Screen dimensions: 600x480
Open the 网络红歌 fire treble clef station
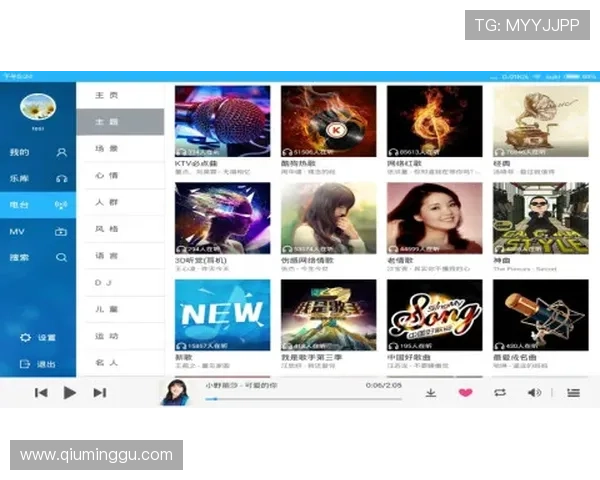[435, 121]
